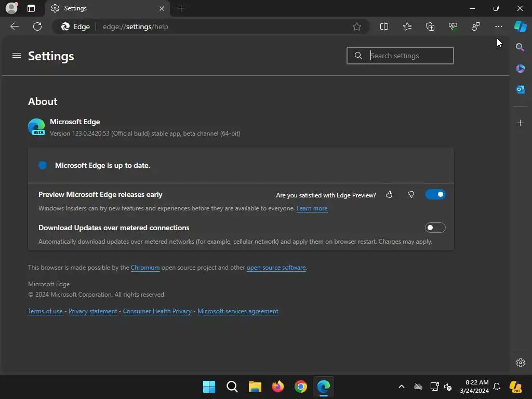The height and width of the screenshot is (399, 532).
Task: Enable Download Updates over metered connections
Action: point(435,228)
